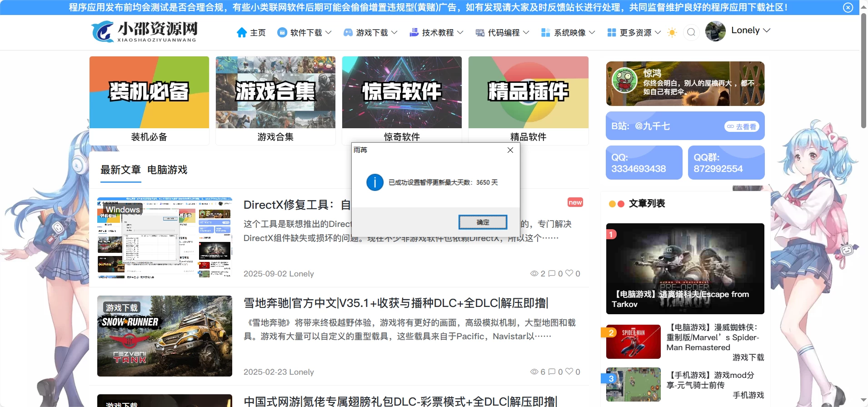Screen dimensions: 868x407
Task: Click the comment icon on DirectX article
Action: point(552,274)
